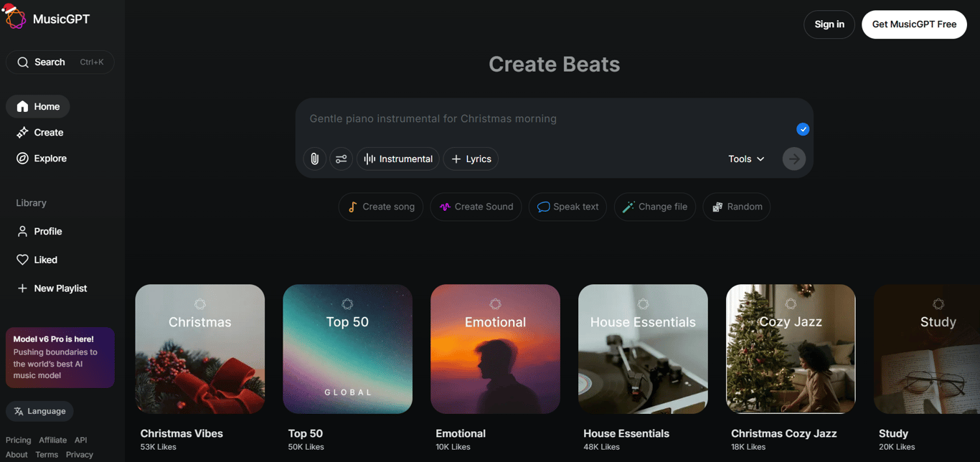The image size is (980, 462).
Task: Click the dice icon on the Random chip
Action: pos(718,207)
